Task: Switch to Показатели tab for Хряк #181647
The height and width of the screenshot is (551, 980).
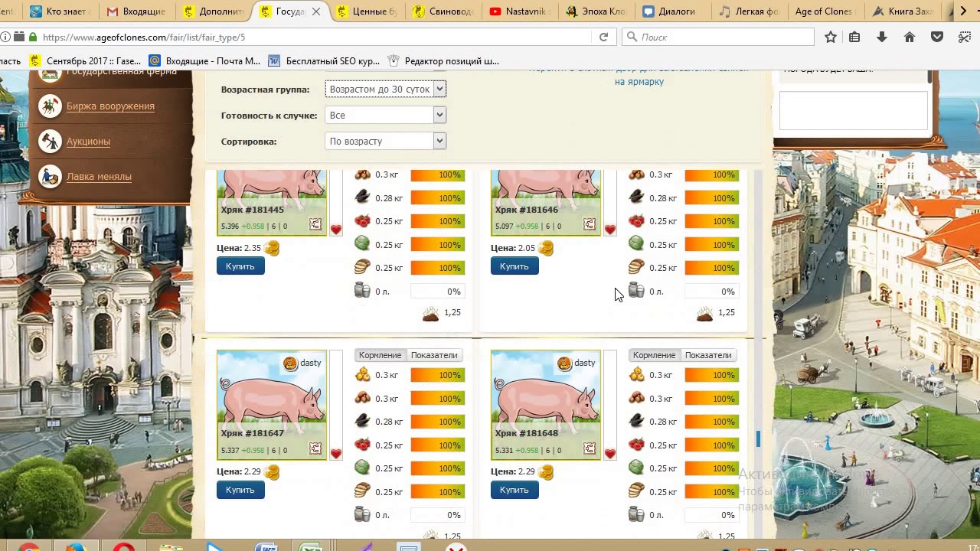Action: (434, 355)
